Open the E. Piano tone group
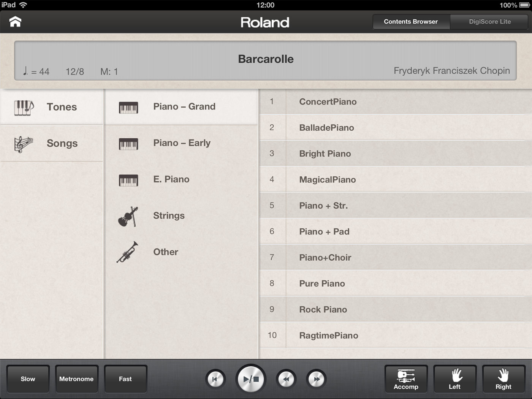 pyautogui.click(x=181, y=180)
